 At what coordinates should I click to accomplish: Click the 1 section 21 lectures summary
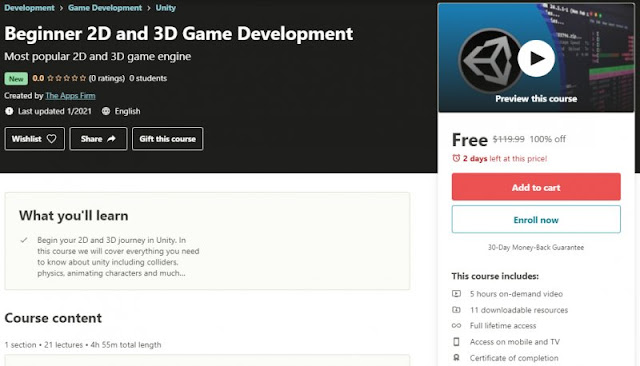pyautogui.click(x=83, y=345)
